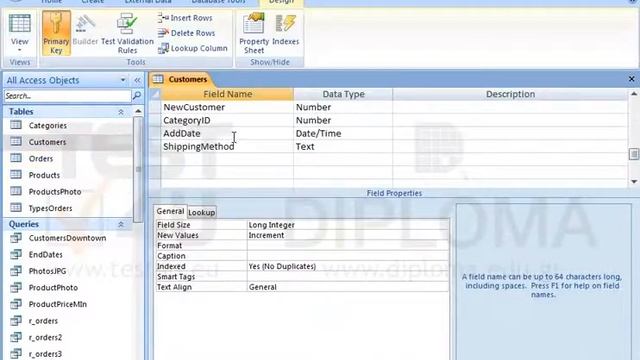The image size is (640, 360).
Task: Click the design grid scroll up arrow
Action: (x=634, y=94)
